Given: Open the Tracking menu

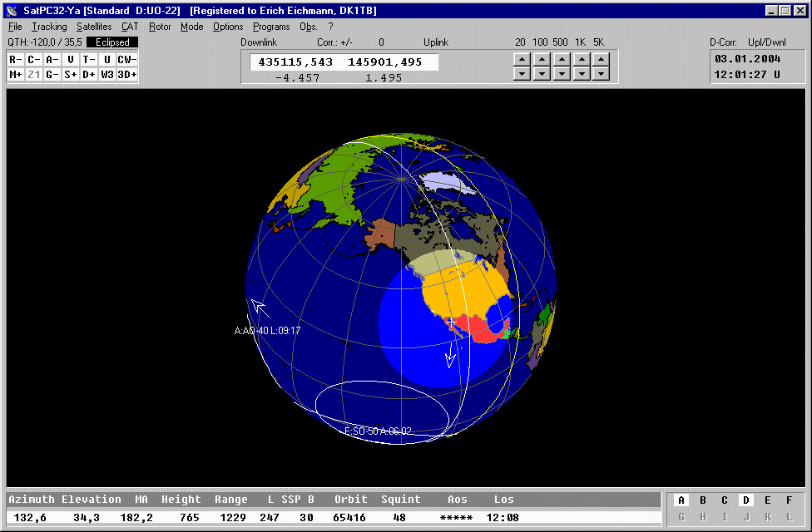Looking at the screenshot, I should pyautogui.click(x=49, y=27).
